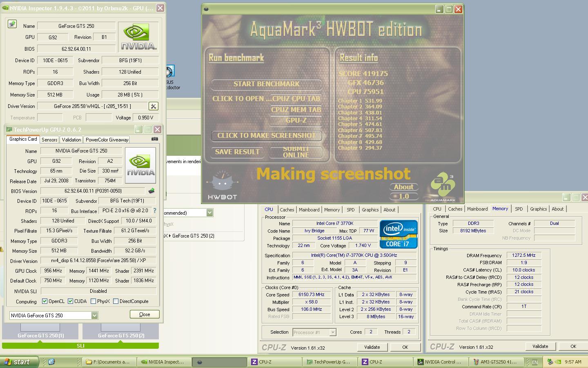Click CLICK TO MAKE SCREENSHOT button
Screen dimensions: 588x368
[x=267, y=135]
